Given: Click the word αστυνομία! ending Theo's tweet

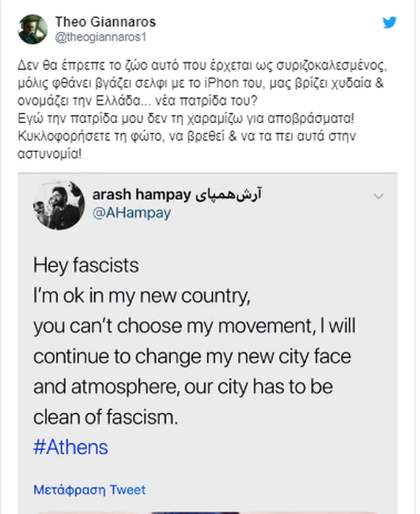Looking at the screenshot, I should coord(49,153).
